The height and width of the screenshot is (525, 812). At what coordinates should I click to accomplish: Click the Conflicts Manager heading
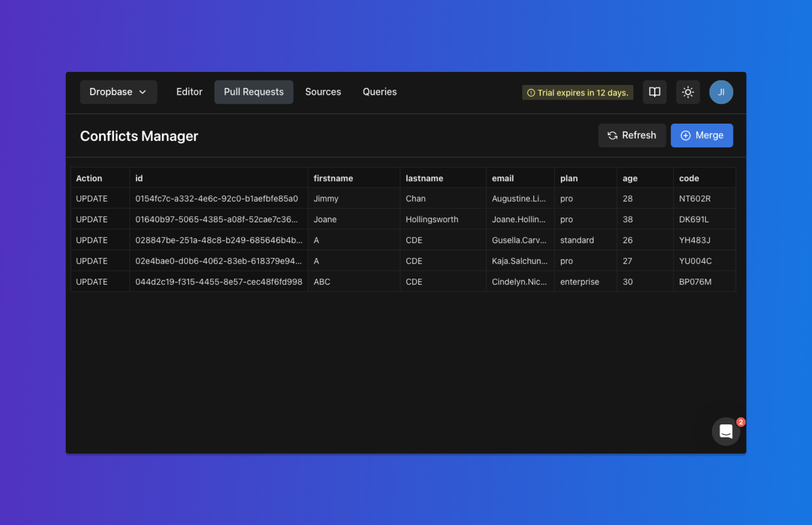(139, 136)
